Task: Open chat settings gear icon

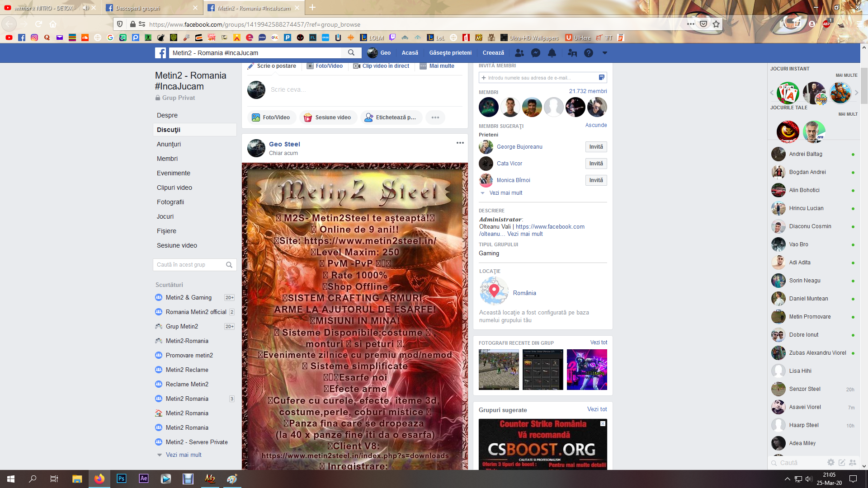Action: click(x=831, y=462)
